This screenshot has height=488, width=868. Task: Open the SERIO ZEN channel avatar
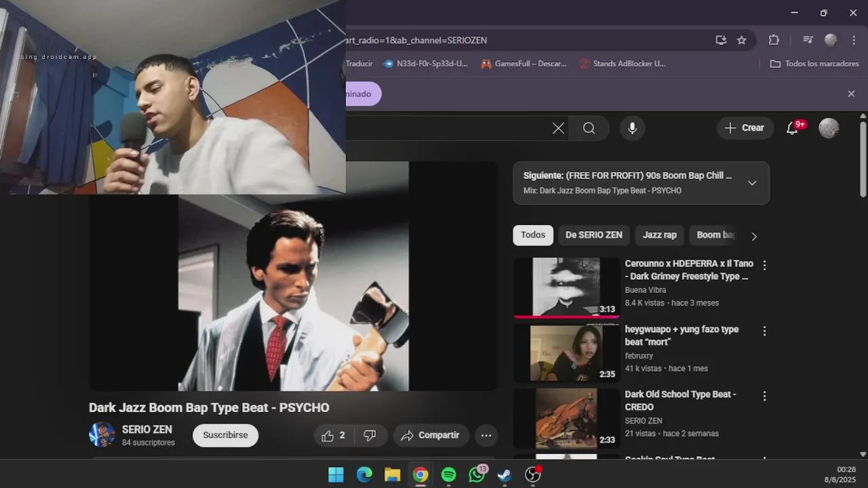[102, 434]
